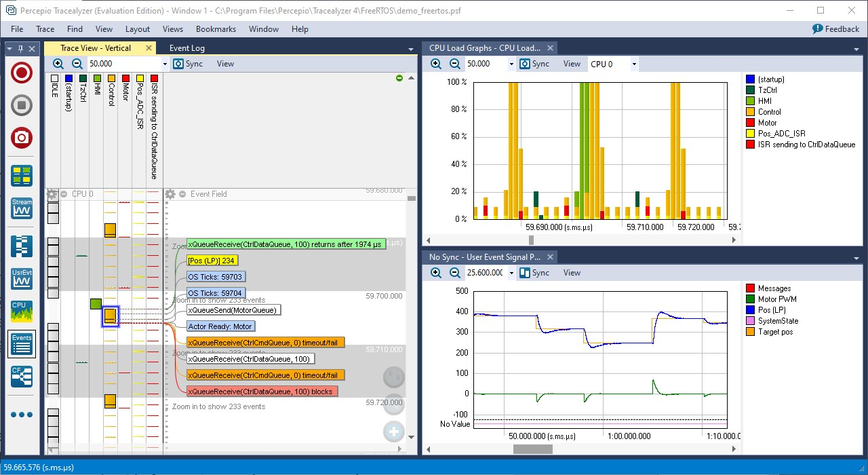Click the CPU Load Graphs horizontal scrollbar thumb
Screen dimensions: 868x475
point(531,240)
